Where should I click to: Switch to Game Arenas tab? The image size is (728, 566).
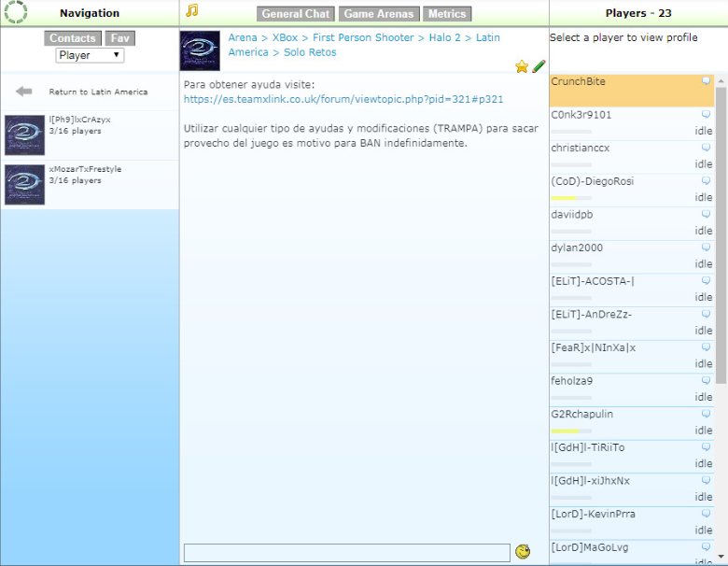pyautogui.click(x=379, y=14)
